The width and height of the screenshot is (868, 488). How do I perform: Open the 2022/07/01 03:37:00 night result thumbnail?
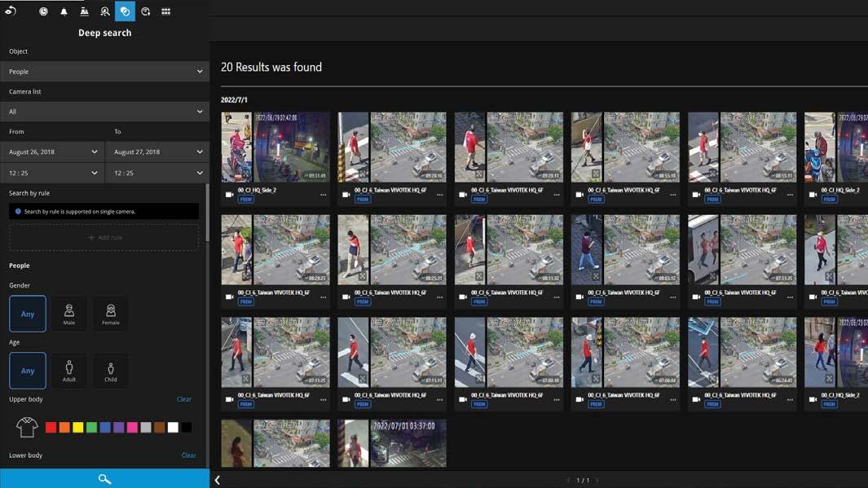408,443
